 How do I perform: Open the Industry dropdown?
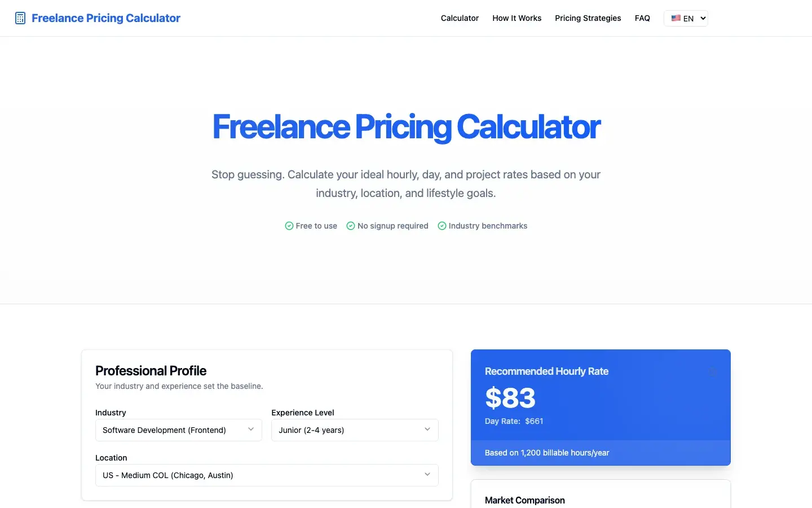tap(178, 430)
